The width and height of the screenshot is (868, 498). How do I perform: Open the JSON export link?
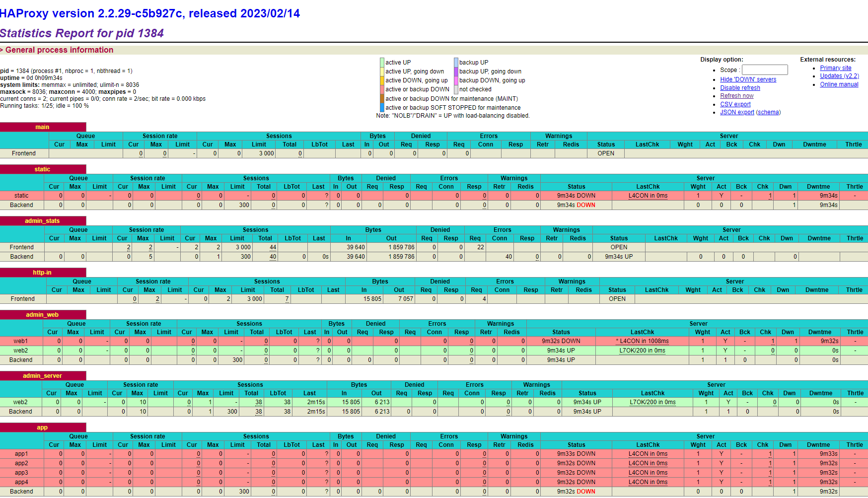[x=737, y=112]
